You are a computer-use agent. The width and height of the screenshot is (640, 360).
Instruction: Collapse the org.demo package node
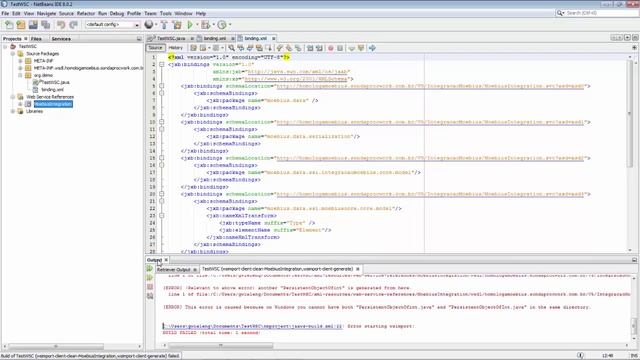click(x=20, y=76)
